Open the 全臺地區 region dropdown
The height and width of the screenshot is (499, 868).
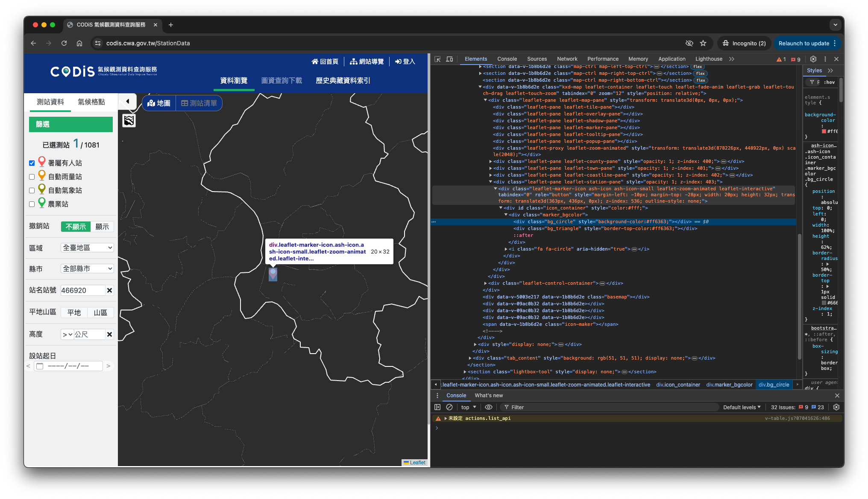coord(87,248)
